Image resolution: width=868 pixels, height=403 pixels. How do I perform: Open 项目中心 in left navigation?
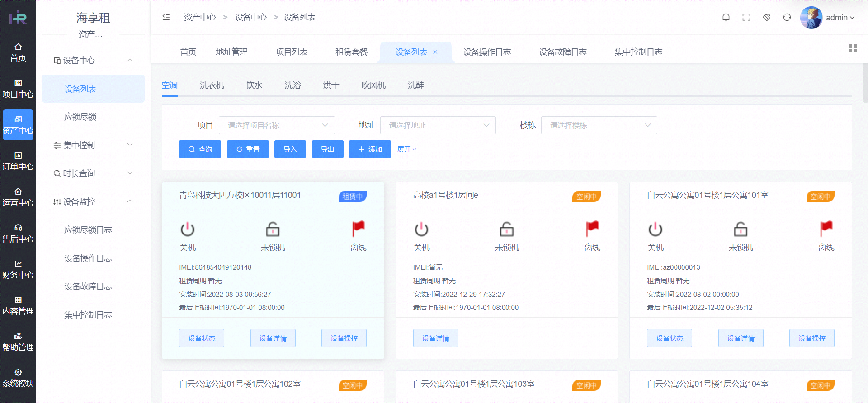(x=18, y=89)
